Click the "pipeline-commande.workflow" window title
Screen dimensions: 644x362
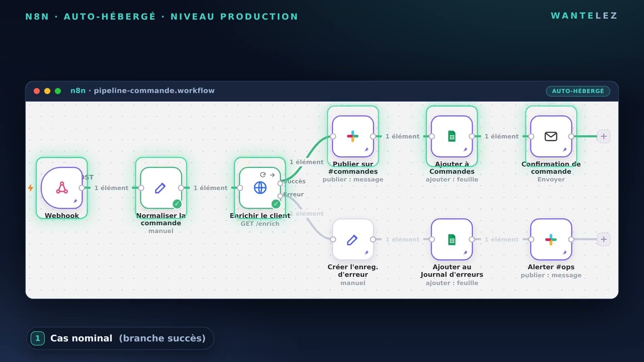pyautogui.click(x=154, y=91)
